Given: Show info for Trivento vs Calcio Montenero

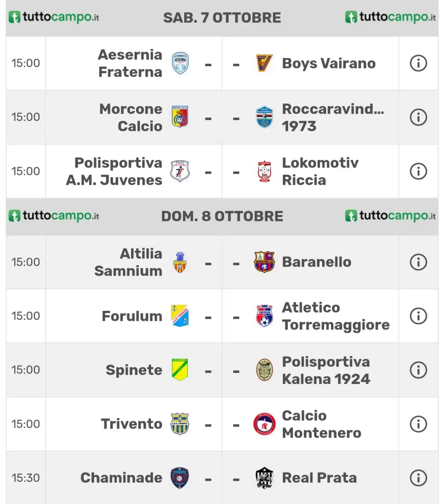Looking at the screenshot, I should tap(418, 424).
